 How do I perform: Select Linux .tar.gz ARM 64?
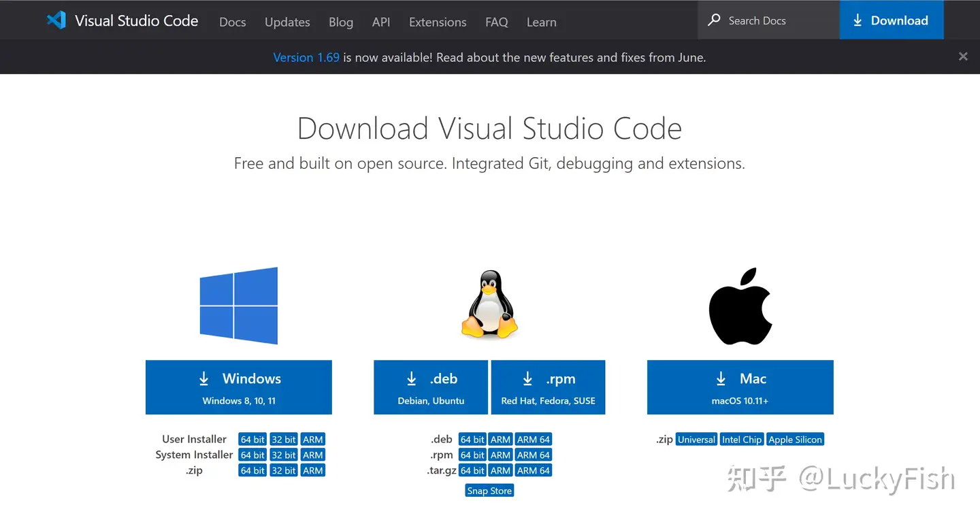click(x=534, y=471)
